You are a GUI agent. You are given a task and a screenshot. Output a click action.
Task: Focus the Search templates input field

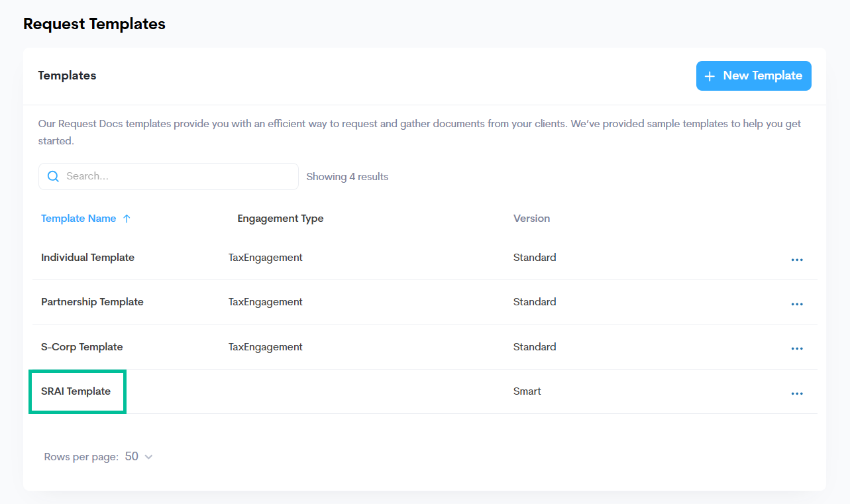pyautogui.click(x=179, y=176)
